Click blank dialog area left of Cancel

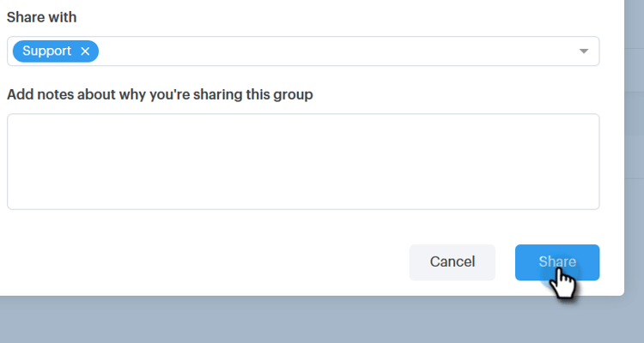pos(205,262)
